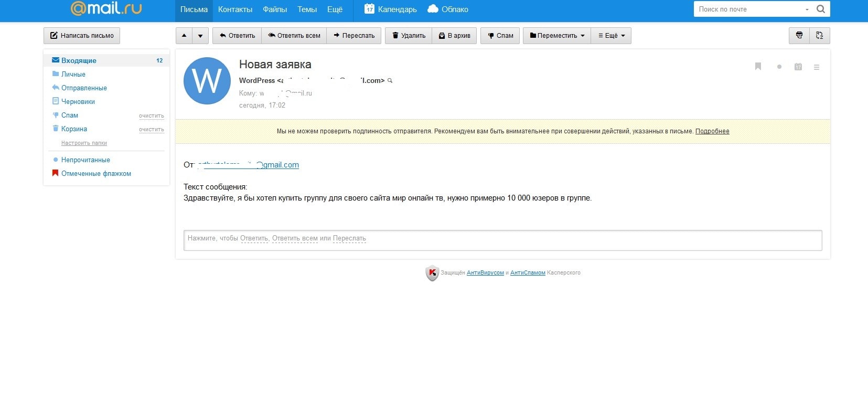Follow the Подробнее link in warning banner
Viewport: 868px width, 410px height.
click(x=712, y=131)
